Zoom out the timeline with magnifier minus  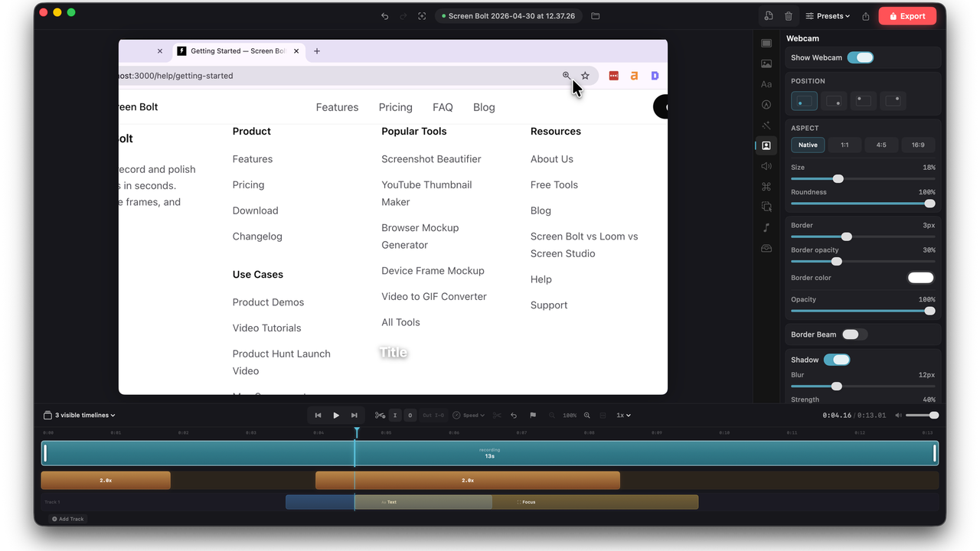click(x=552, y=416)
